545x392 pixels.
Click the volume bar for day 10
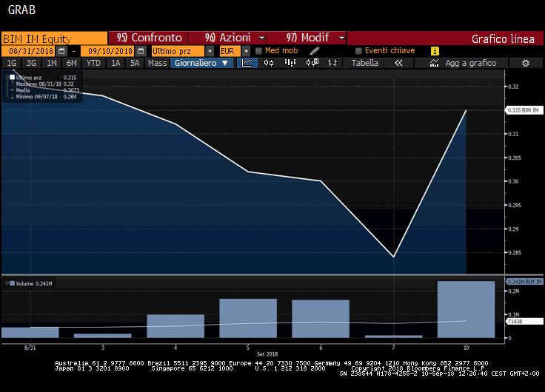[466, 309]
